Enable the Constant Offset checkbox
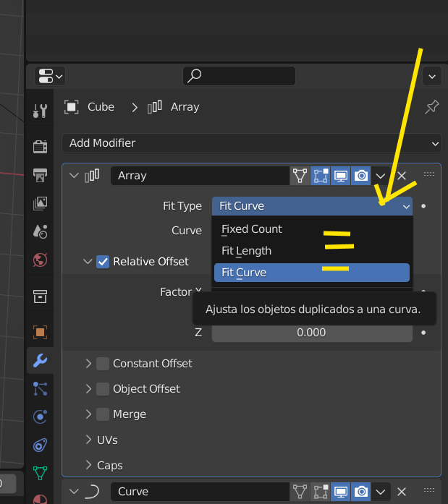The image size is (448, 504). click(103, 364)
